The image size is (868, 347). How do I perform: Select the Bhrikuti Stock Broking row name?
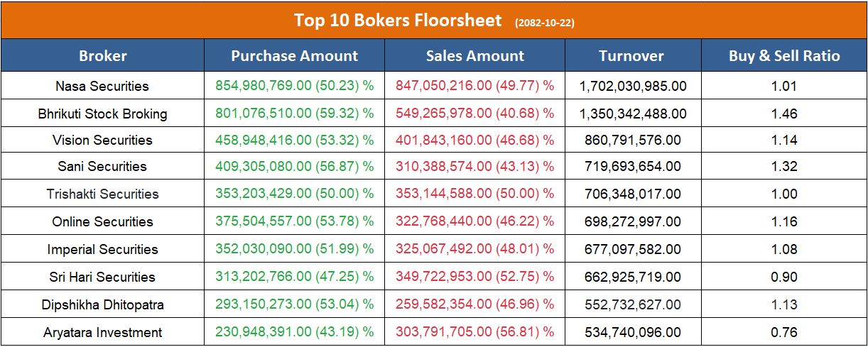tap(102, 114)
